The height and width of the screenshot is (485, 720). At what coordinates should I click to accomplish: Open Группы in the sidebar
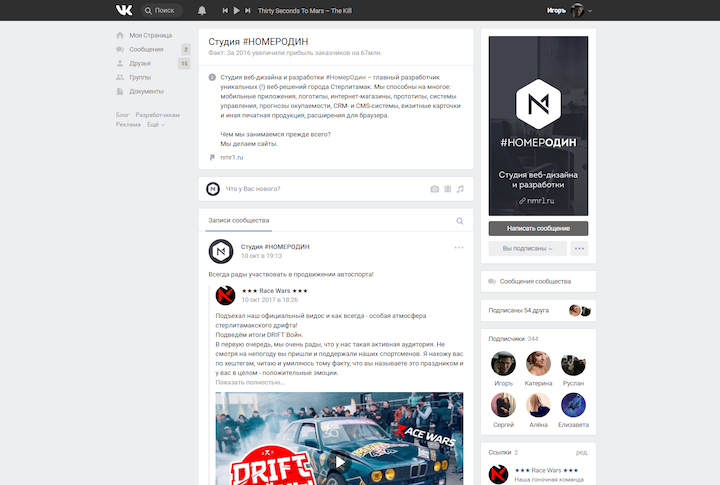[x=140, y=77]
